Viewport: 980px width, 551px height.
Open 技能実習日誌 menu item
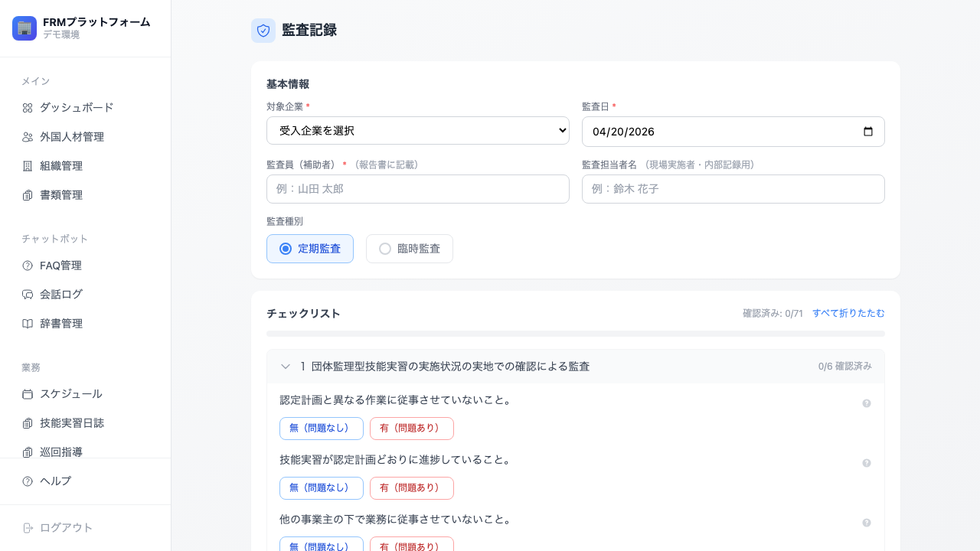tap(86, 423)
